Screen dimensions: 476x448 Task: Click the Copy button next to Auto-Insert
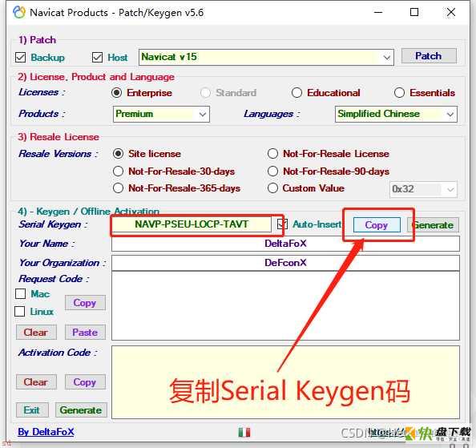coord(377,225)
